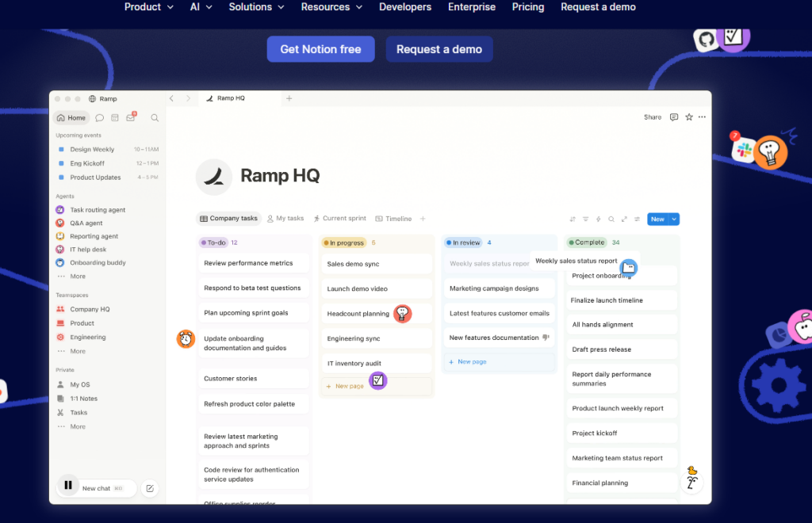Open the Ramp workspace switcher globe

coord(92,99)
